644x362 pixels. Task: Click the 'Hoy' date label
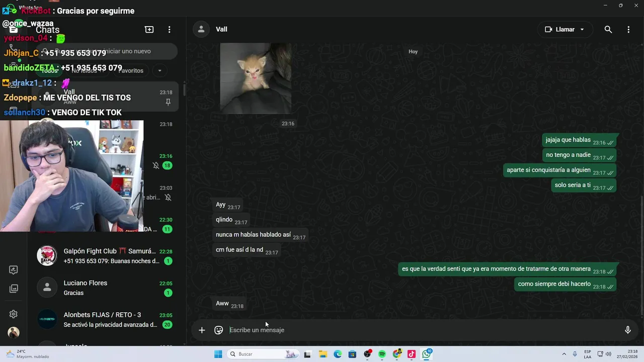point(413,52)
